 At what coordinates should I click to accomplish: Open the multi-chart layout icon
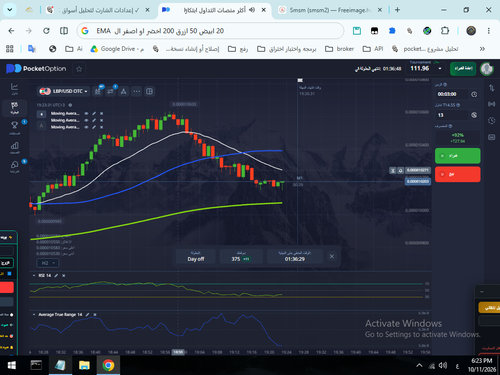click(149, 91)
